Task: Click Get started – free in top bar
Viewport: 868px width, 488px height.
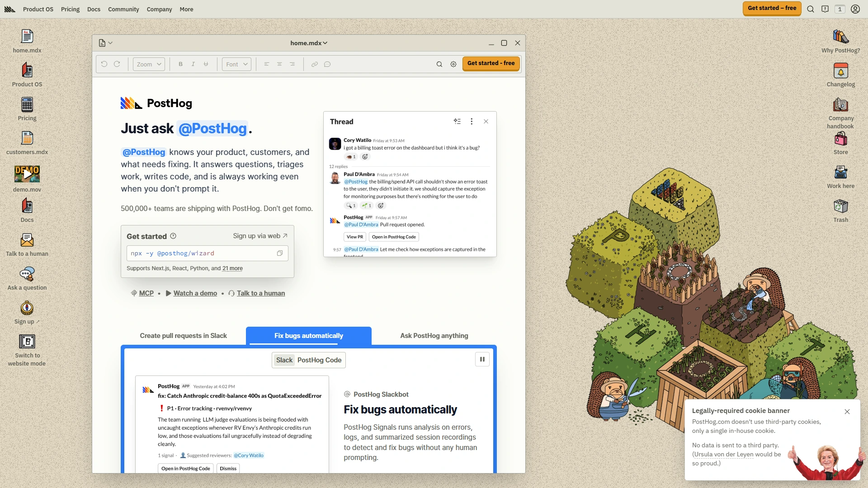Action: click(772, 8)
